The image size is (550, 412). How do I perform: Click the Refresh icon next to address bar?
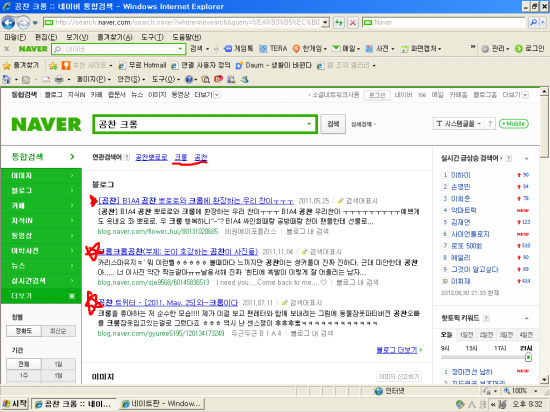pos(338,23)
